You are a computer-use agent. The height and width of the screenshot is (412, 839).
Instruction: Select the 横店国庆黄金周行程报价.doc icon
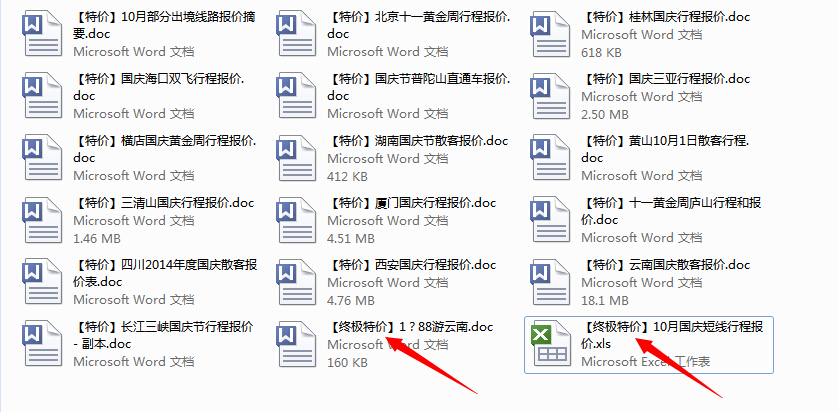[42, 158]
